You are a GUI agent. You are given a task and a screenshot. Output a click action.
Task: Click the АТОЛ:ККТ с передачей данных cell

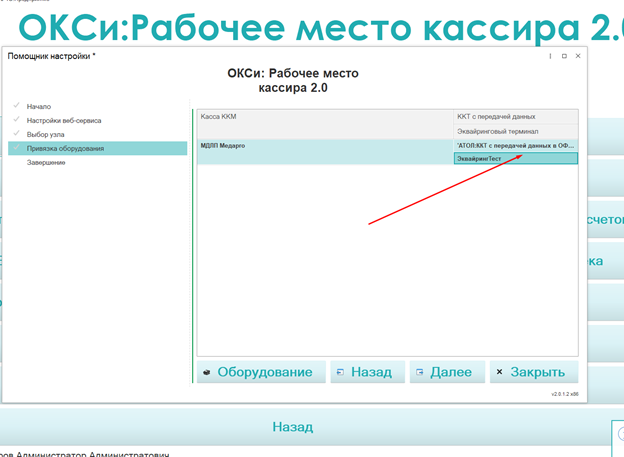pyautogui.click(x=516, y=145)
